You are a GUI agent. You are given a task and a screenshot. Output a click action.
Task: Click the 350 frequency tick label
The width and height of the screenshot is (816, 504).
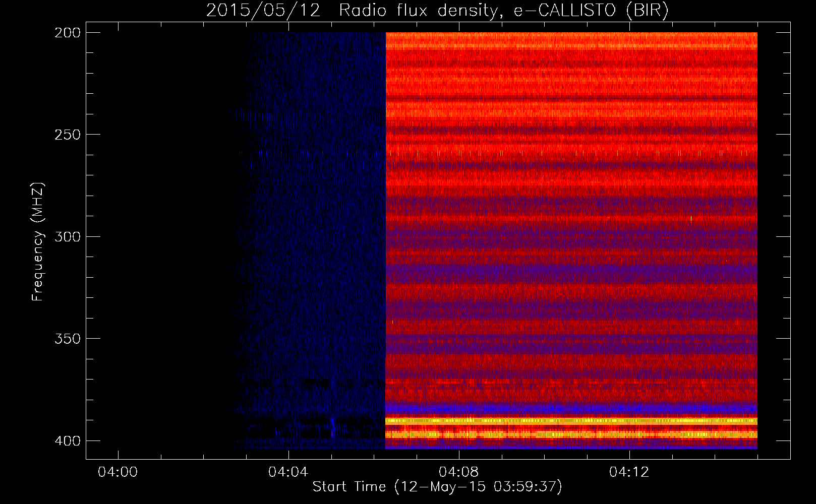coord(68,339)
